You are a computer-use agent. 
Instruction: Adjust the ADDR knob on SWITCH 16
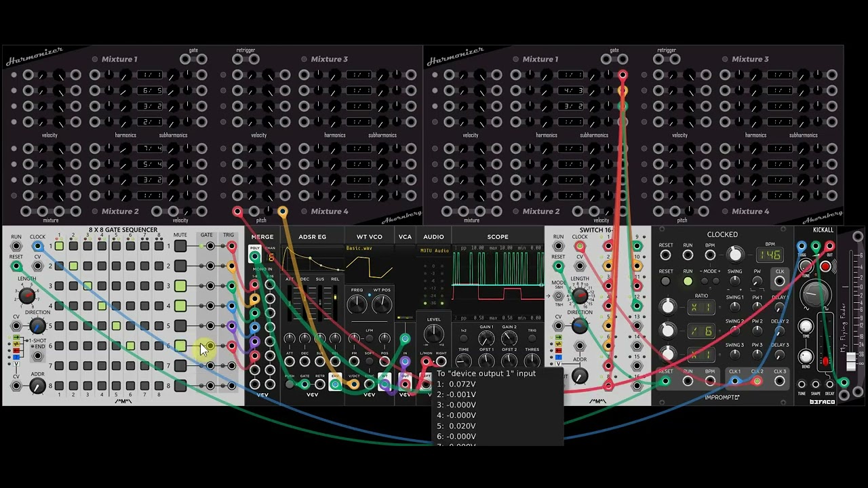[x=580, y=376]
